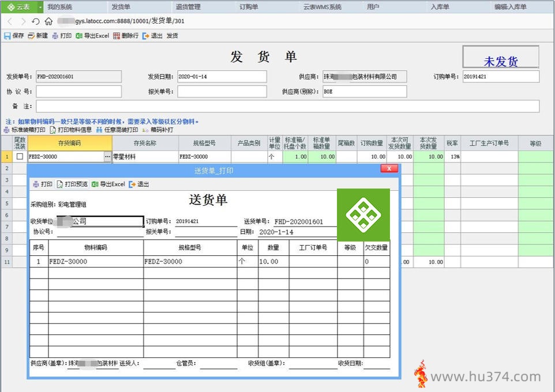Switch to the 退货管理 tab
The width and height of the screenshot is (555, 392).
click(x=188, y=7)
